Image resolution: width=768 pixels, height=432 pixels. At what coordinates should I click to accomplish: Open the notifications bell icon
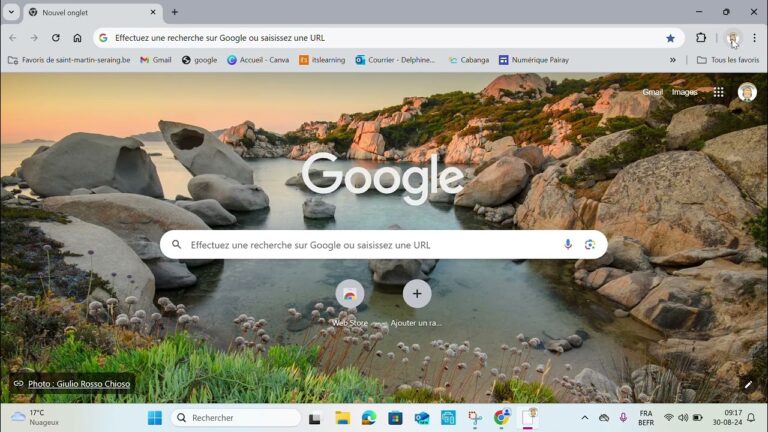click(x=751, y=418)
